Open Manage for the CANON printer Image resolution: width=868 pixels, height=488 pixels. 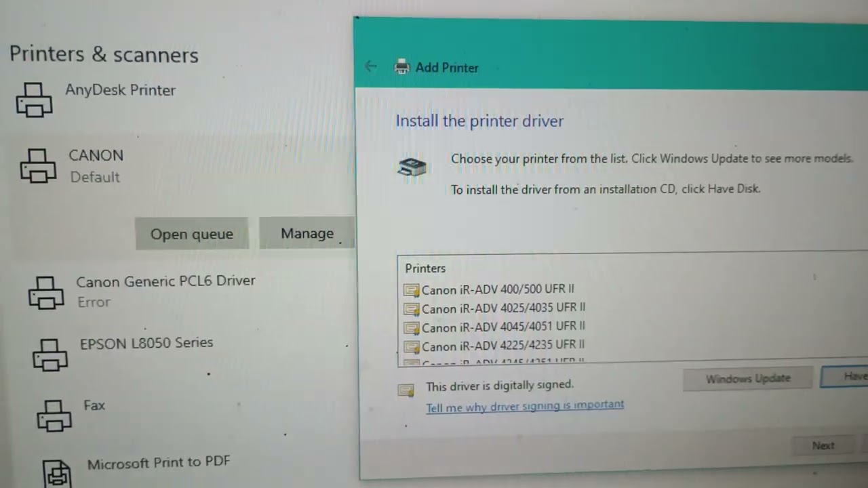(307, 233)
